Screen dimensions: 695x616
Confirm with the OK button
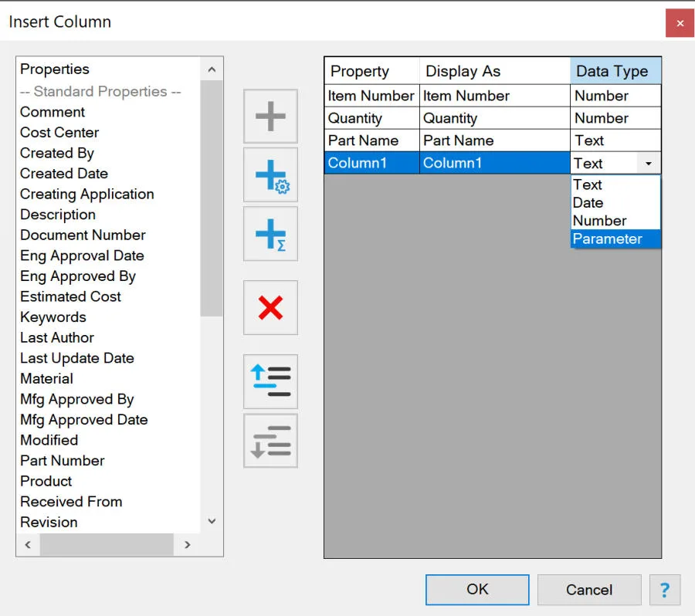[x=477, y=590]
